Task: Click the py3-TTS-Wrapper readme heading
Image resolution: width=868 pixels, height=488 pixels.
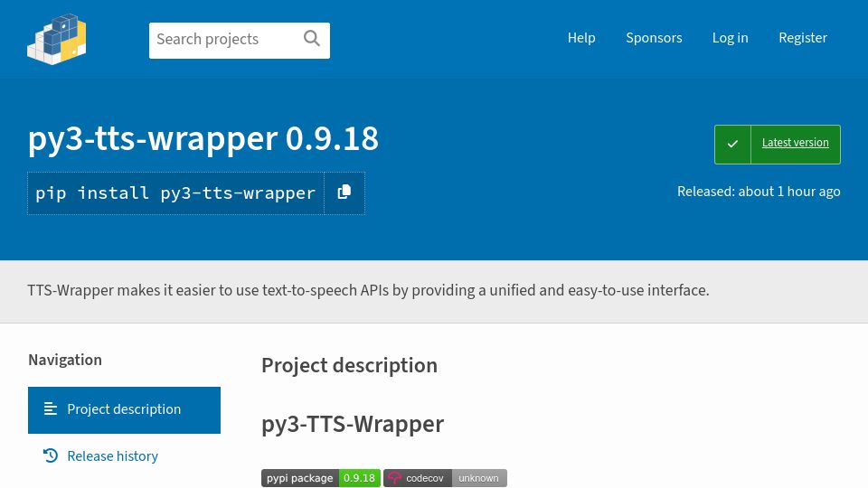Action: pos(353,425)
